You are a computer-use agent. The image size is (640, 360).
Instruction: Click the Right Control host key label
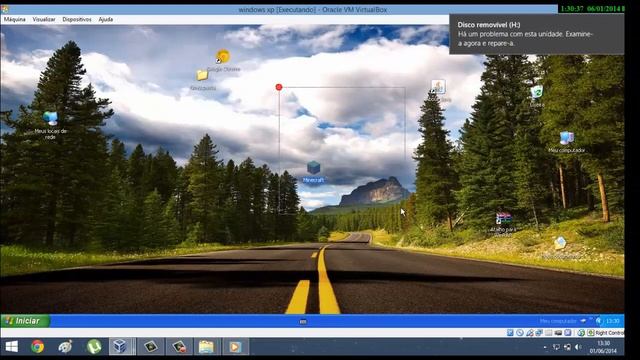point(610,333)
